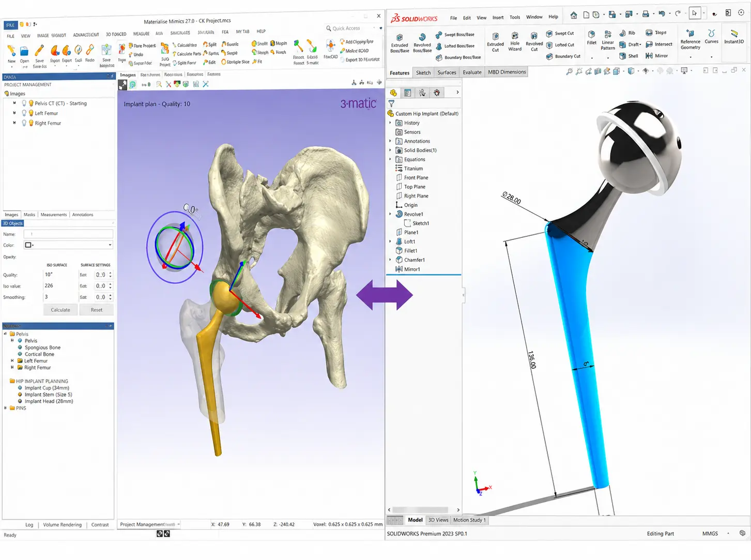The width and height of the screenshot is (751, 560).
Task: Select the Intersect tool
Action: (x=659, y=44)
